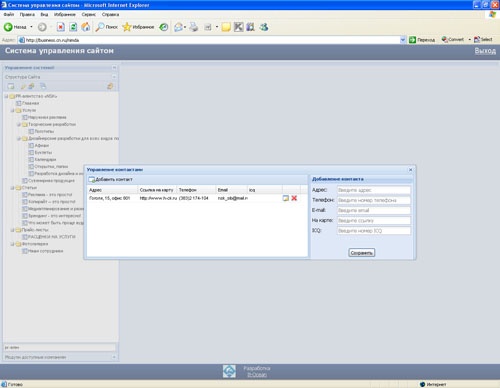This screenshot has height=388, width=500.
Task: Delete the Гоголя contact using the red X
Action: (x=294, y=198)
